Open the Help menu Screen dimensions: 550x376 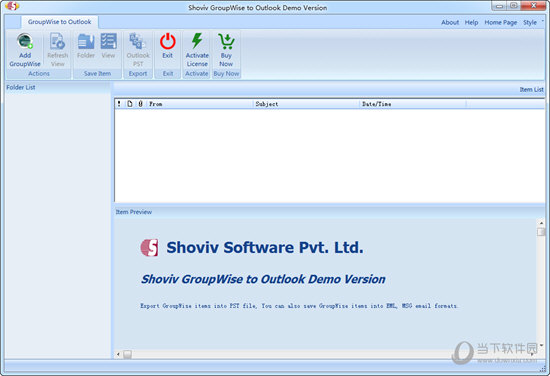point(471,22)
